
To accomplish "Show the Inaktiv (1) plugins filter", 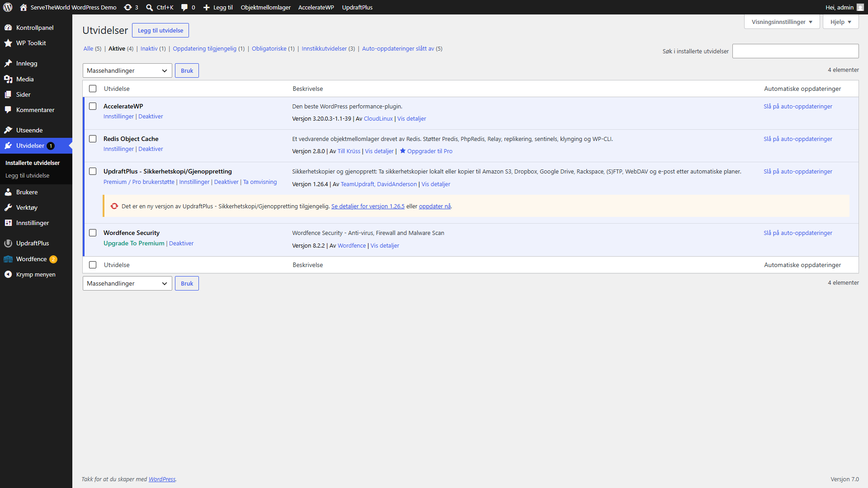I will point(153,48).
